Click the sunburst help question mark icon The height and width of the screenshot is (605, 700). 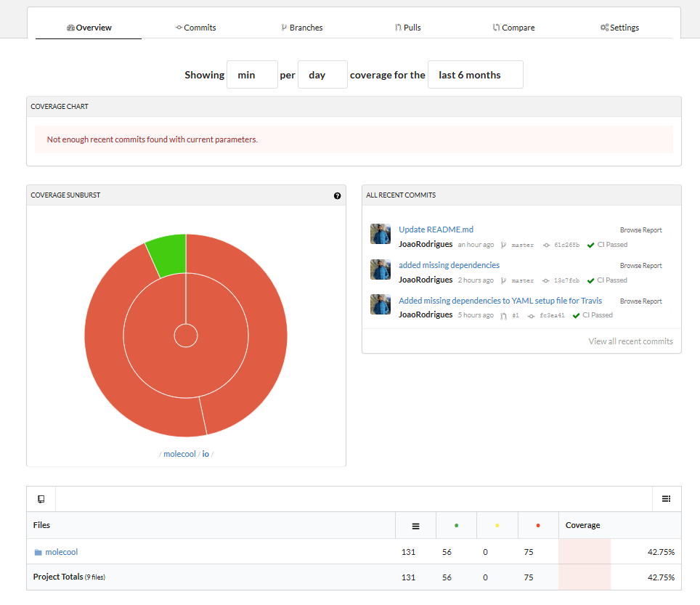pos(337,195)
